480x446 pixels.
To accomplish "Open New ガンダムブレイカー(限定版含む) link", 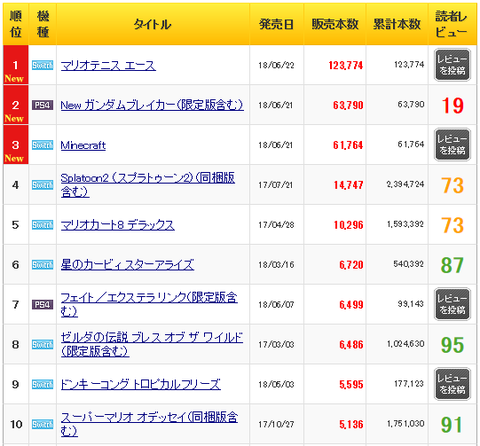I will [152, 105].
